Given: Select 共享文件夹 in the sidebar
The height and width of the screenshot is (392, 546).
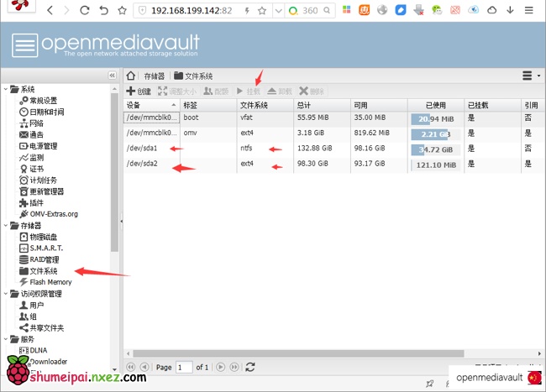Looking at the screenshot, I should tap(46, 327).
